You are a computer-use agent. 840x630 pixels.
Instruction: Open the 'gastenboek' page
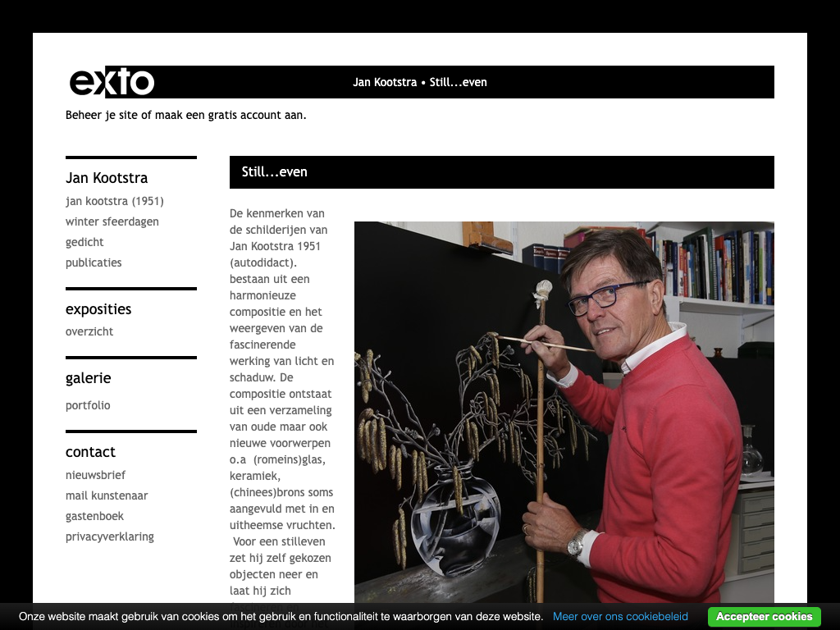coord(94,516)
